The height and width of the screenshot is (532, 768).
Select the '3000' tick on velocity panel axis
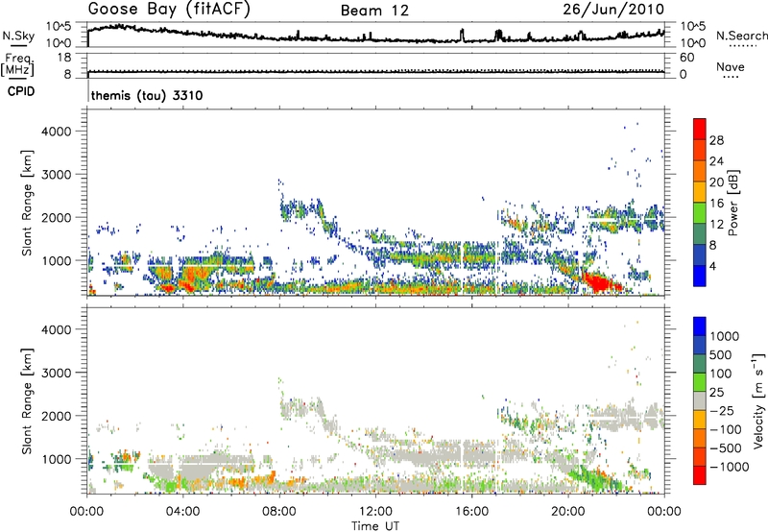56,373
